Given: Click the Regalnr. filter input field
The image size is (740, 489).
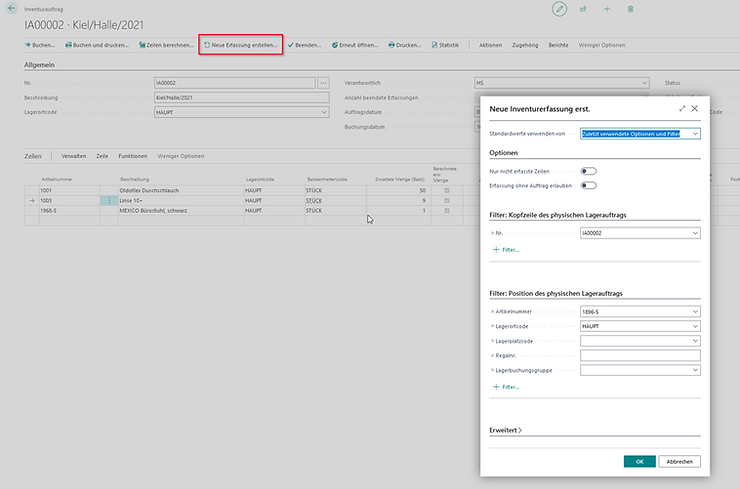Looking at the screenshot, I should pos(640,355).
